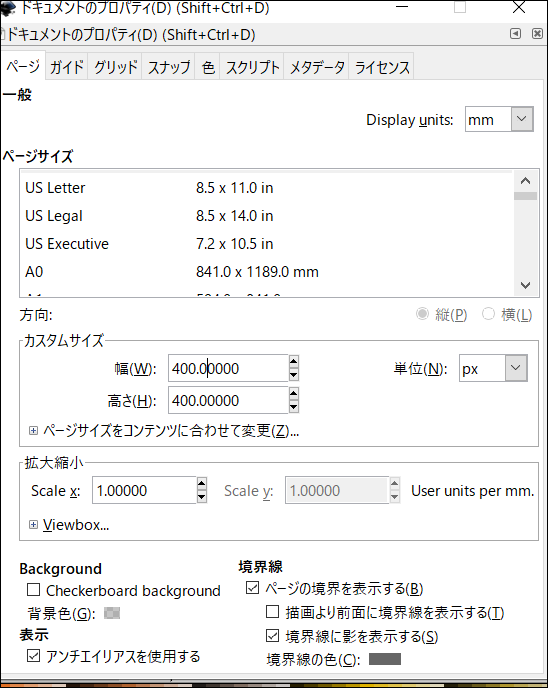Open the ライセンス tab

pyautogui.click(x=382, y=67)
